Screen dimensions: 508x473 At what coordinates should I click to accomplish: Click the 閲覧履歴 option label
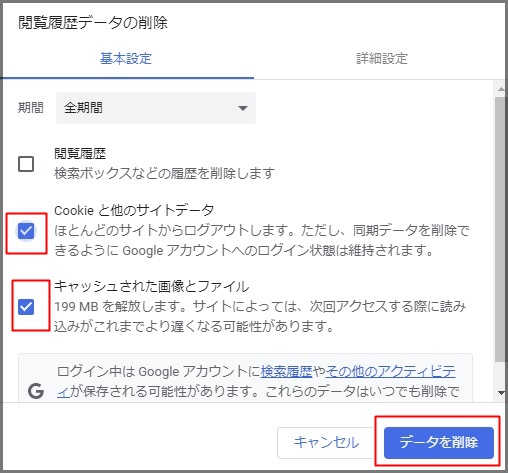point(80,154)
